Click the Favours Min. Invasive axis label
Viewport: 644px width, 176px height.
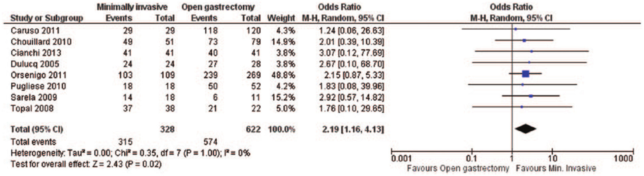point(556,168)
